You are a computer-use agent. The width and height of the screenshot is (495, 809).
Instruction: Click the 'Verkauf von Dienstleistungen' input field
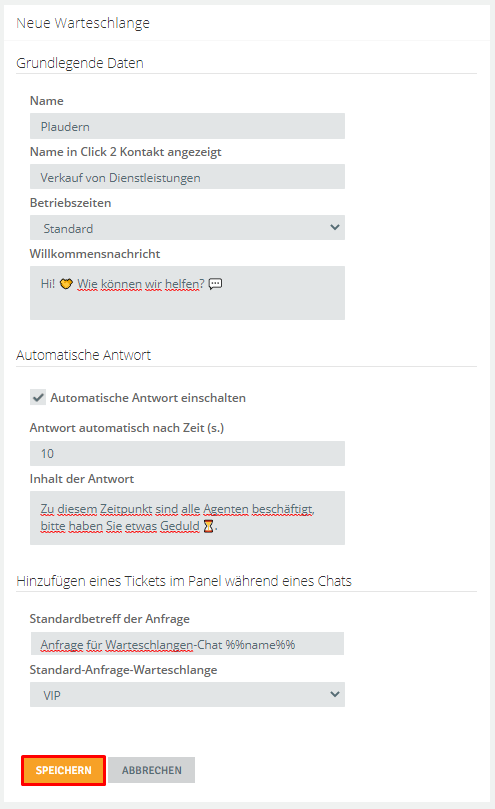pos(187,176)
